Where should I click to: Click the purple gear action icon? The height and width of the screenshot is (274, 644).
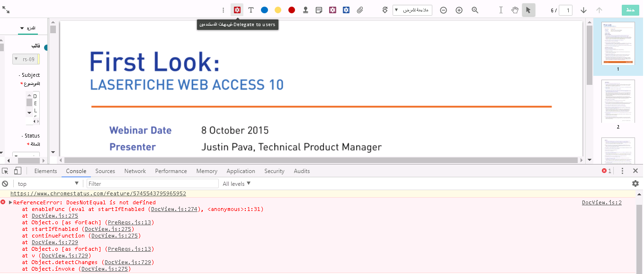pos(333,10)
